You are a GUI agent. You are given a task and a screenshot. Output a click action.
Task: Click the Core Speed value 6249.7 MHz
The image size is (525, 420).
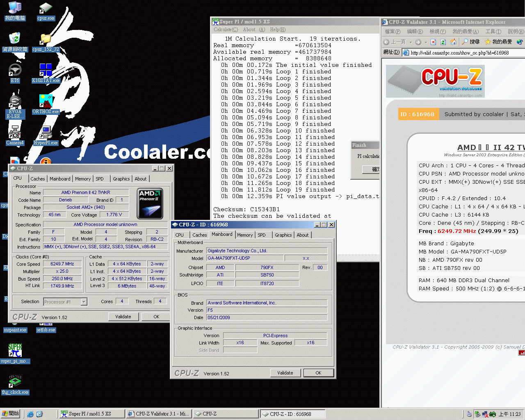click(62, 264)
